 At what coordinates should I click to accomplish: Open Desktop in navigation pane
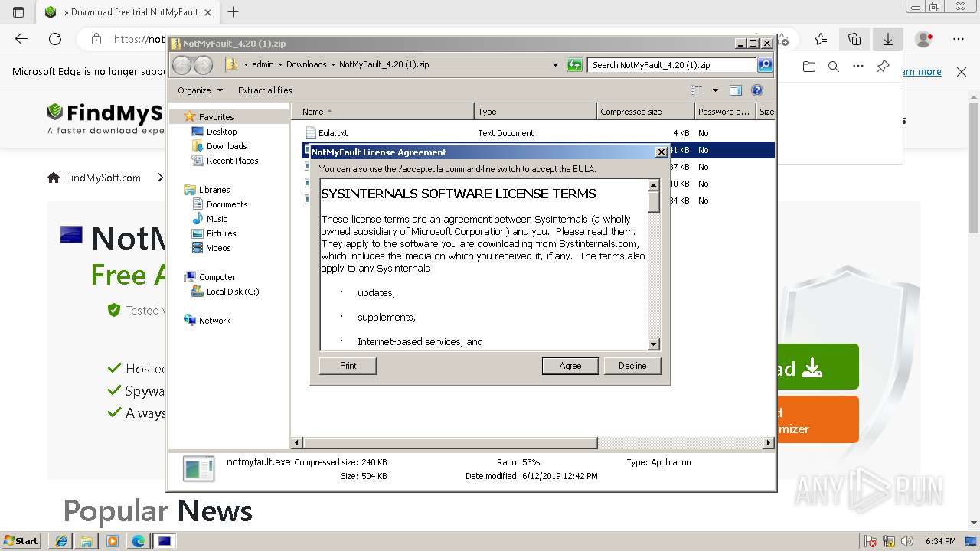[x=221, y=132]
